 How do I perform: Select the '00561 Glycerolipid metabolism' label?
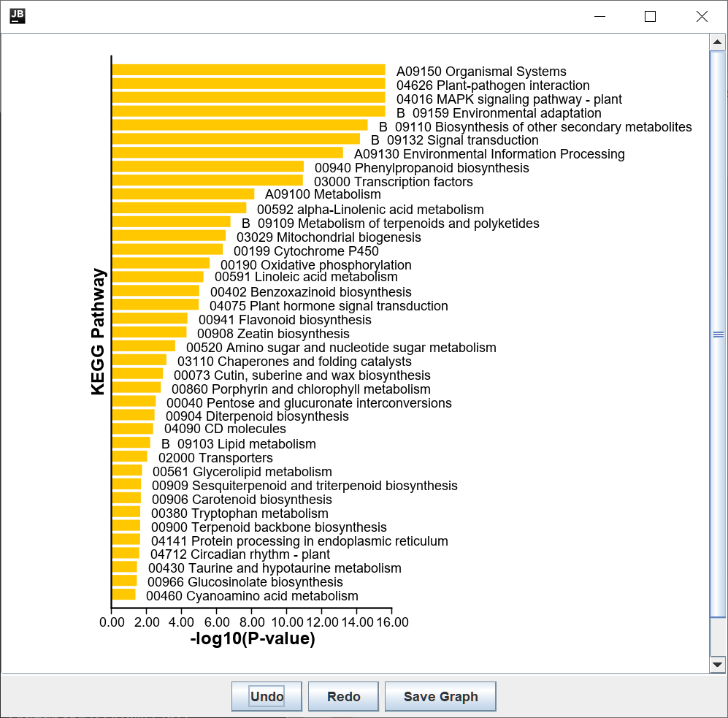tap(242, 472)
